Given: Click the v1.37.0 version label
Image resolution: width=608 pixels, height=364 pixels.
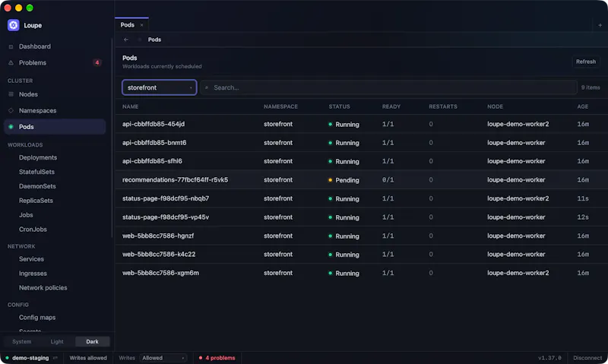Looking at the screenshot, I should [549, 358].
